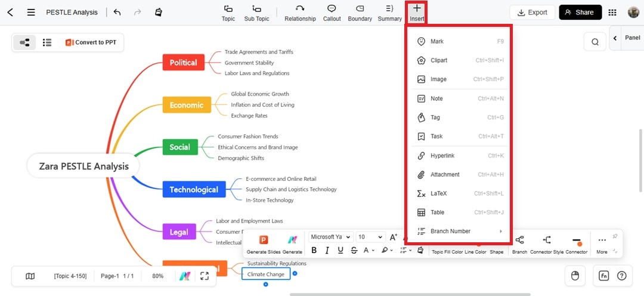
Task: Choose Task from Insert menu
Action: [460, 137]
